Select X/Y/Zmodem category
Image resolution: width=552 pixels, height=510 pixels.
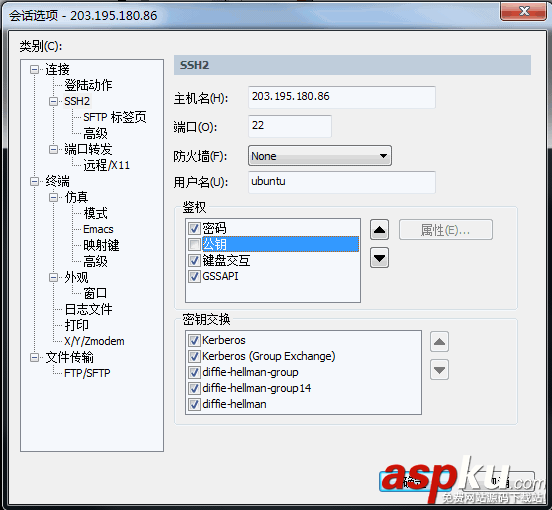click(x=94, y=341)
